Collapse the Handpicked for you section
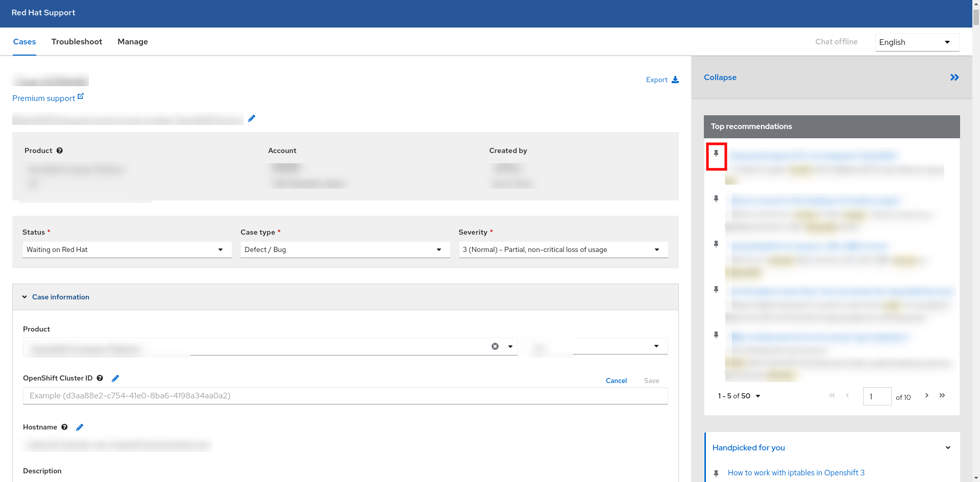This screenshot has width=980, height=482. click(x=948, y=448)
